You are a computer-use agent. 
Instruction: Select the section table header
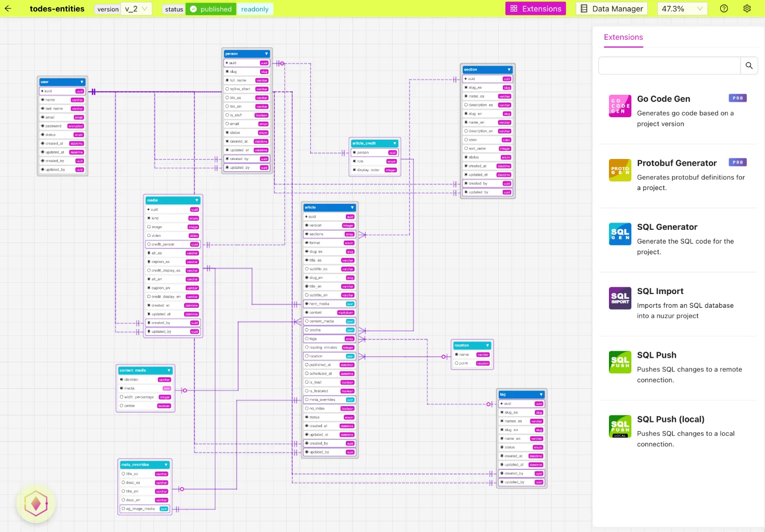tap(487, 69)
